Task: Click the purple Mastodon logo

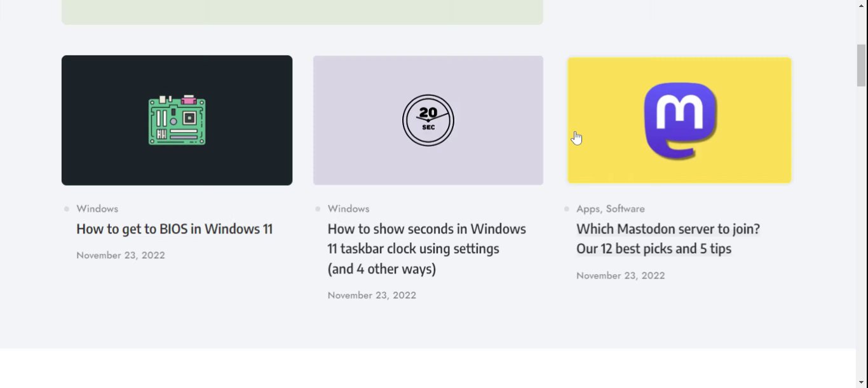Action: pyautogui.click(x=680, y=120)
